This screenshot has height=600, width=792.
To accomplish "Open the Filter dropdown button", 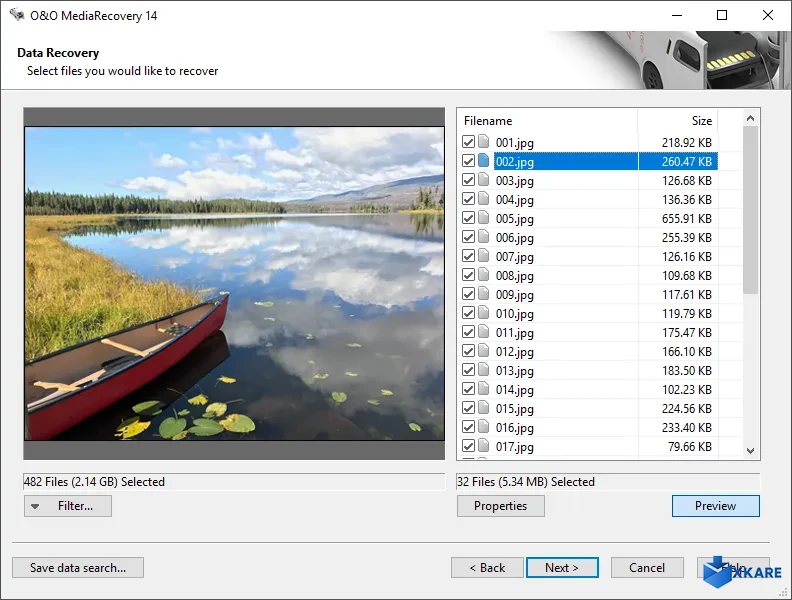I will (67, 506).
